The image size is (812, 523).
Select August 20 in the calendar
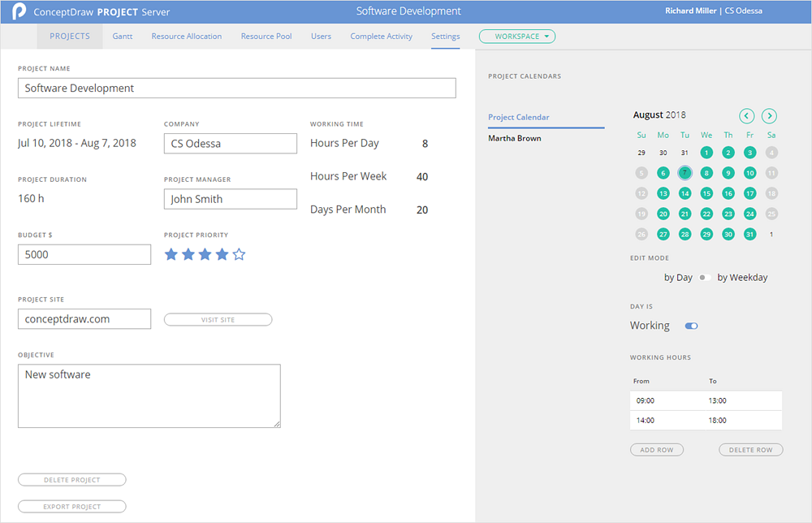(x=663, y=214)
